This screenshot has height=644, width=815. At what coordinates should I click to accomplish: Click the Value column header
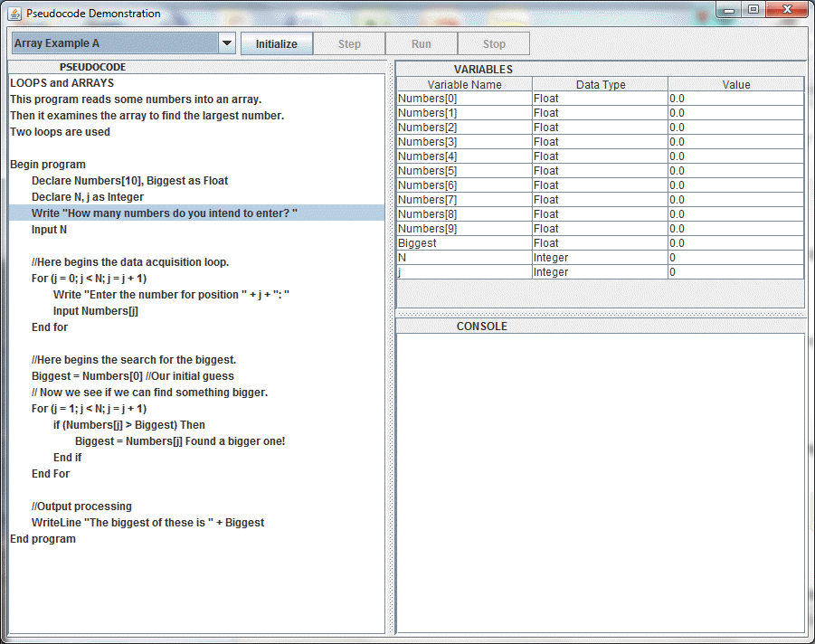coord(735,85)
